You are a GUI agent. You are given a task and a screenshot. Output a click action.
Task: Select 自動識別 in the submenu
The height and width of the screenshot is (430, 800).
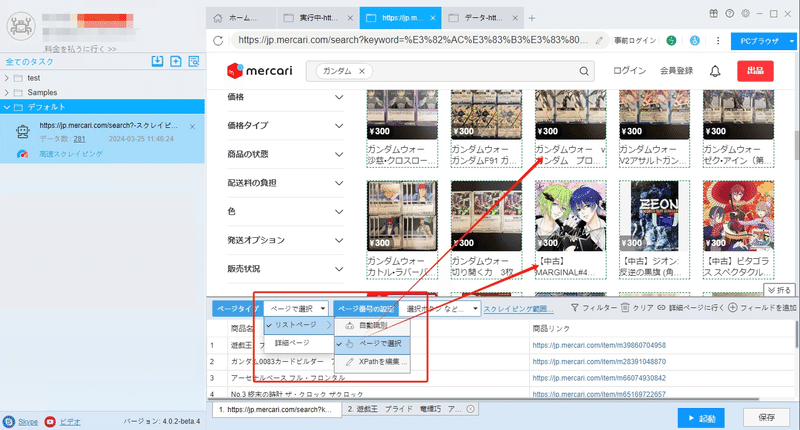pos(372,325)
